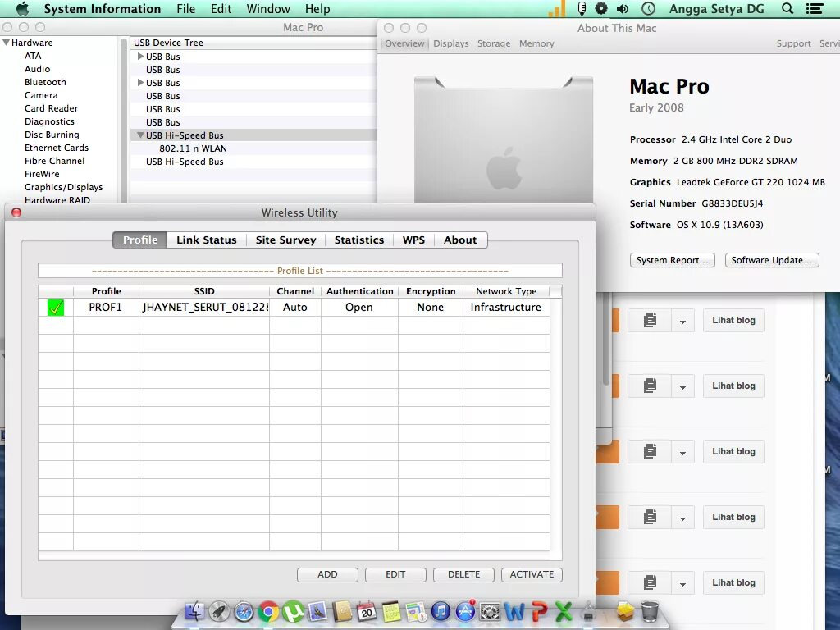Open Notification Center list icon
Screen dimensions: 840x630
[x=815, y=8]
